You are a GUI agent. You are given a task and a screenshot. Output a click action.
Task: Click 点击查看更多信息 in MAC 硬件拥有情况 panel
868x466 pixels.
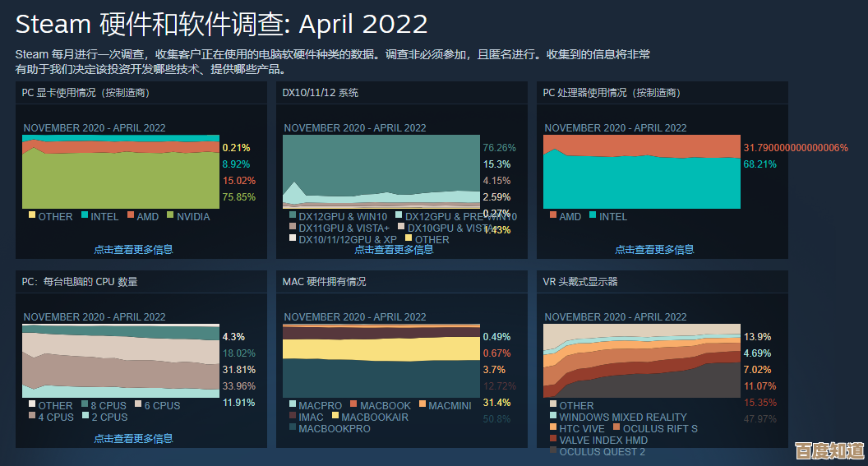394,438
